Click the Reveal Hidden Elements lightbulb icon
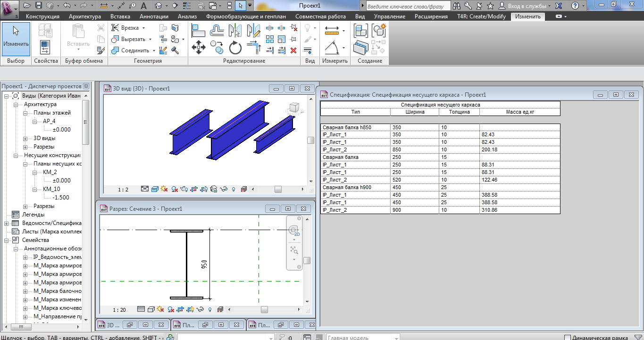Viewport: 644px width, 340px height. pos(234,189)
